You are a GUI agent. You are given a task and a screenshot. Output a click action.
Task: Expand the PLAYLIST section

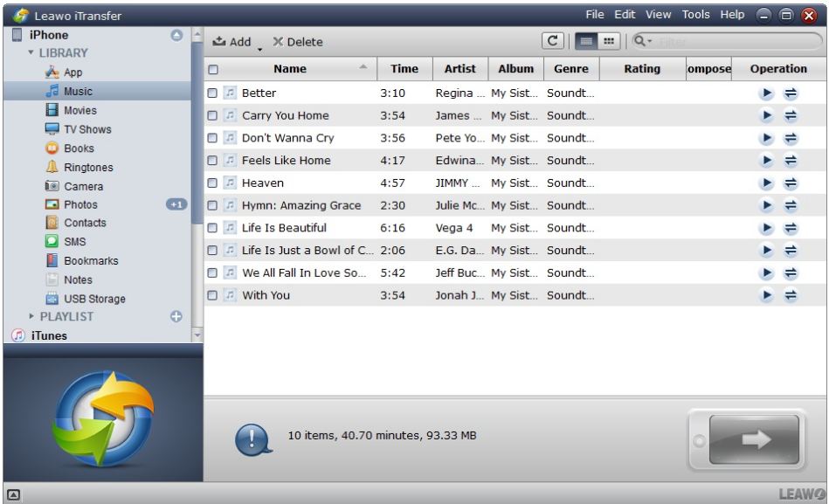pos(31,316)
